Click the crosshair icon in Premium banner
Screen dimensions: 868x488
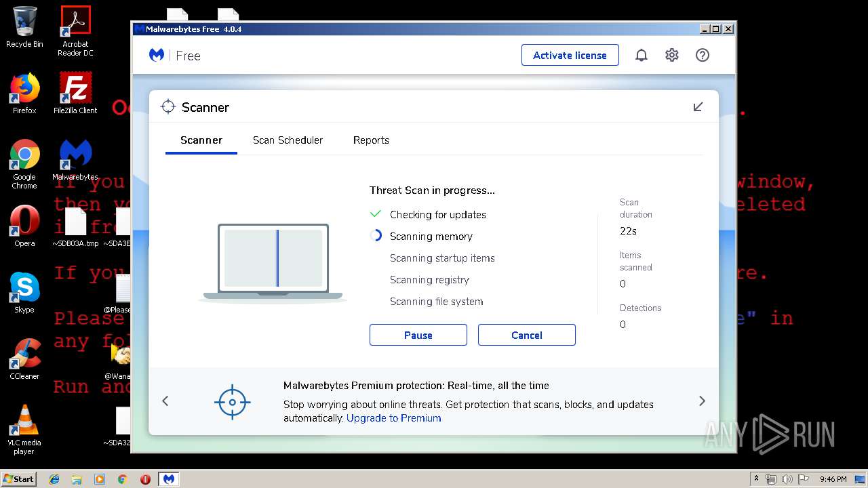[x=233, y=402]
